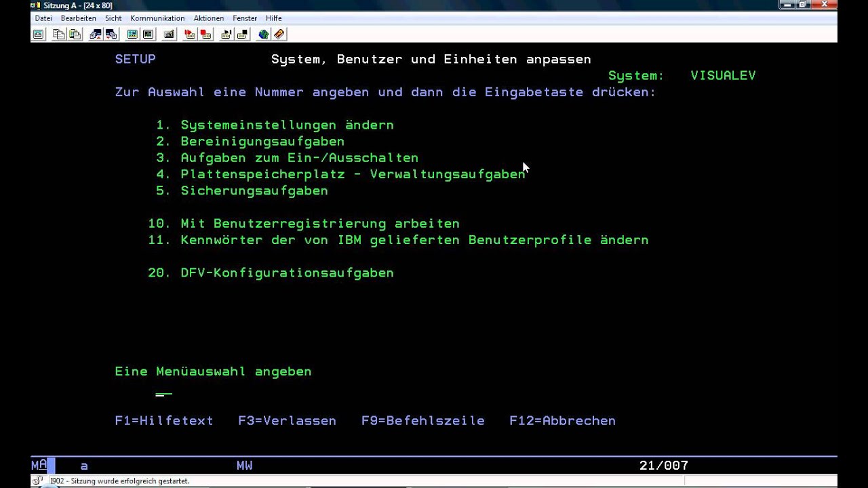Select option 20 DFV-Konfigurationsaufgaben
The height and width of the screenshot is (488, 868).
271,273
